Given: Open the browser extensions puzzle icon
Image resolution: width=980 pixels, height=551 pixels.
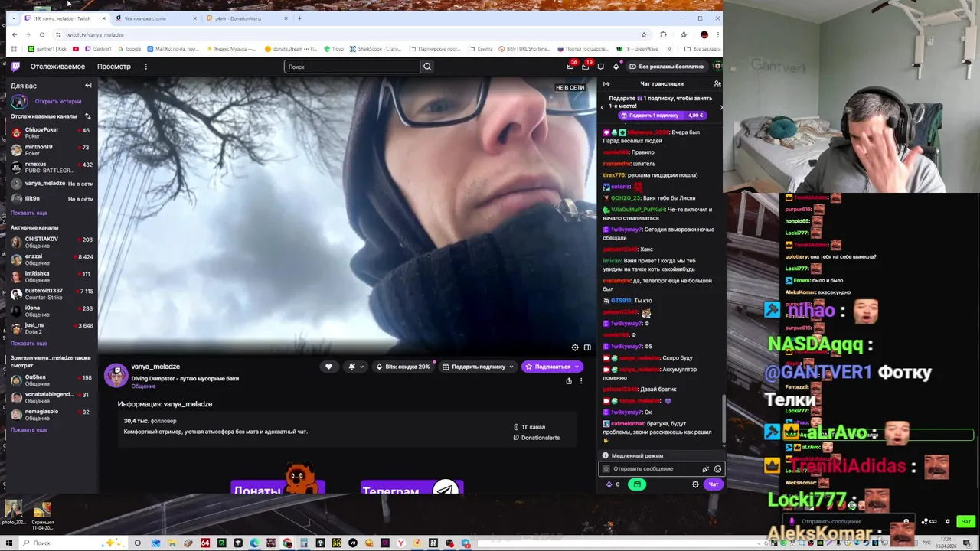Looking at the screenshot, I should tap(663, 34).
